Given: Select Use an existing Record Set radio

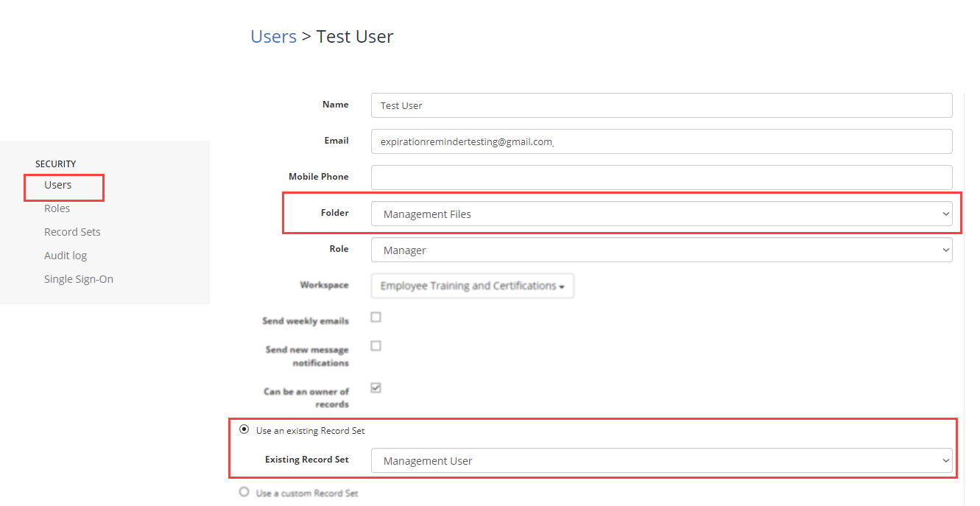Looking at the screenshot, I should pyautogui.click(x=244, y=430).
